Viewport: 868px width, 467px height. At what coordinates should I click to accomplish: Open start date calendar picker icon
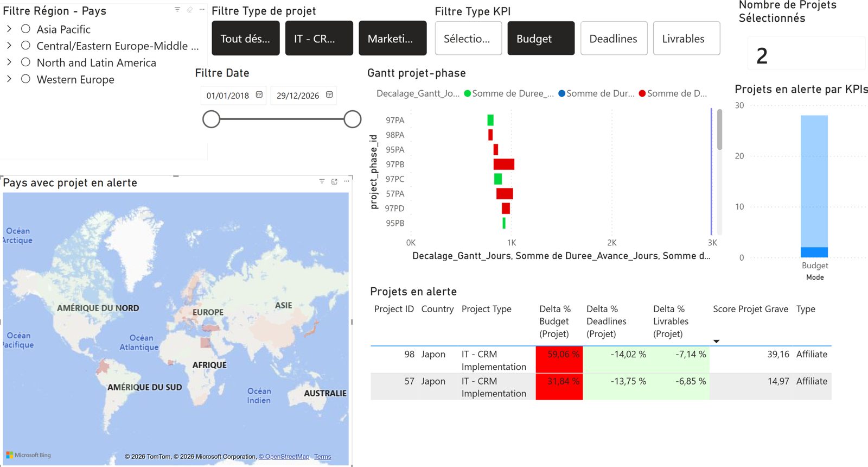tap(259, 94)
